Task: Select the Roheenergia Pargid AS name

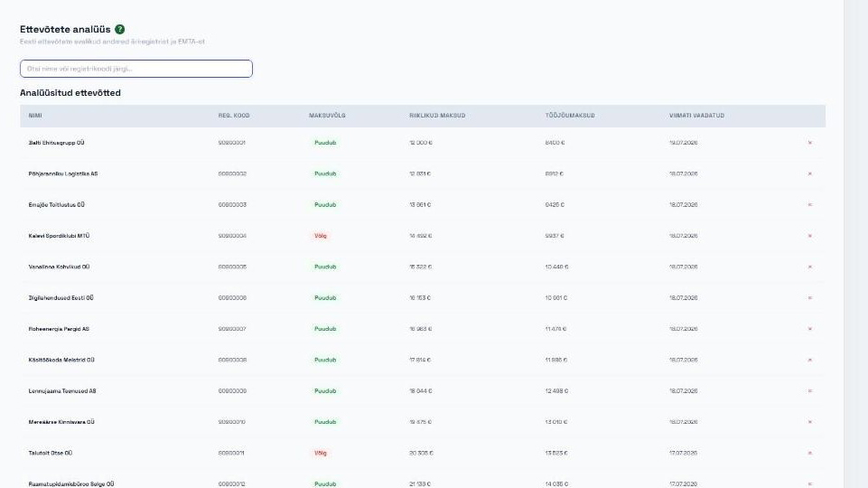Action: tap(59, 329)
